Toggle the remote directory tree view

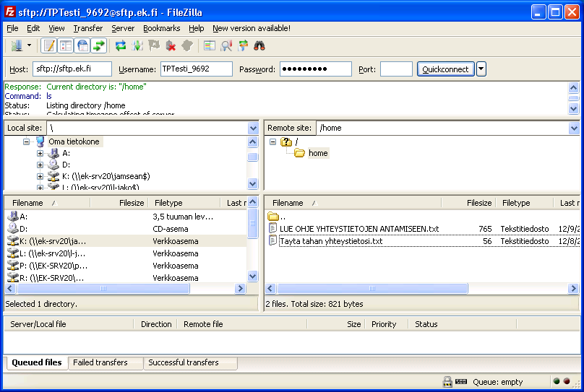coord(82,46)
